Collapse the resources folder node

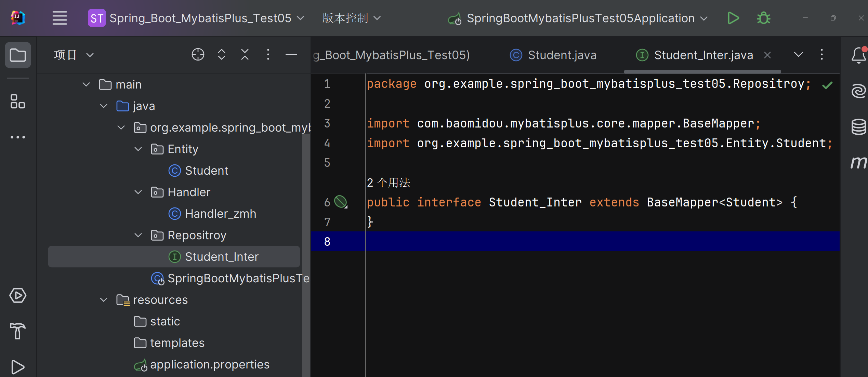(x=104, y=300)
